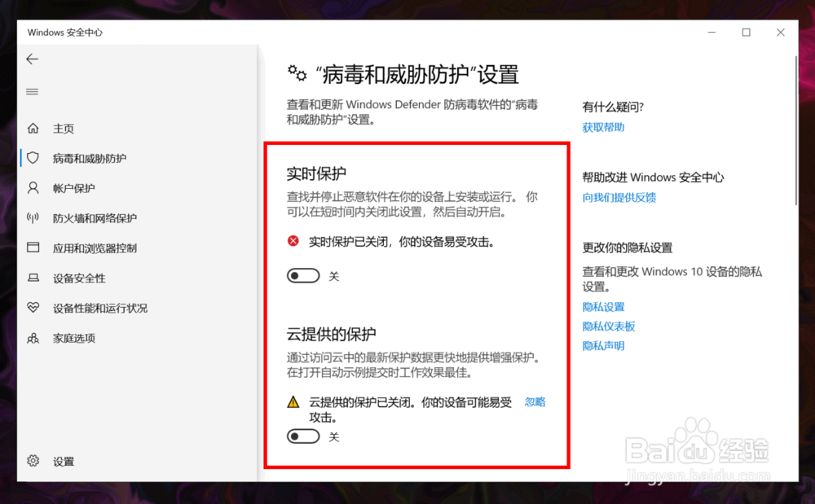Click the gears icon beside the page title
815x504 pixels.
[x=297, y=73]
